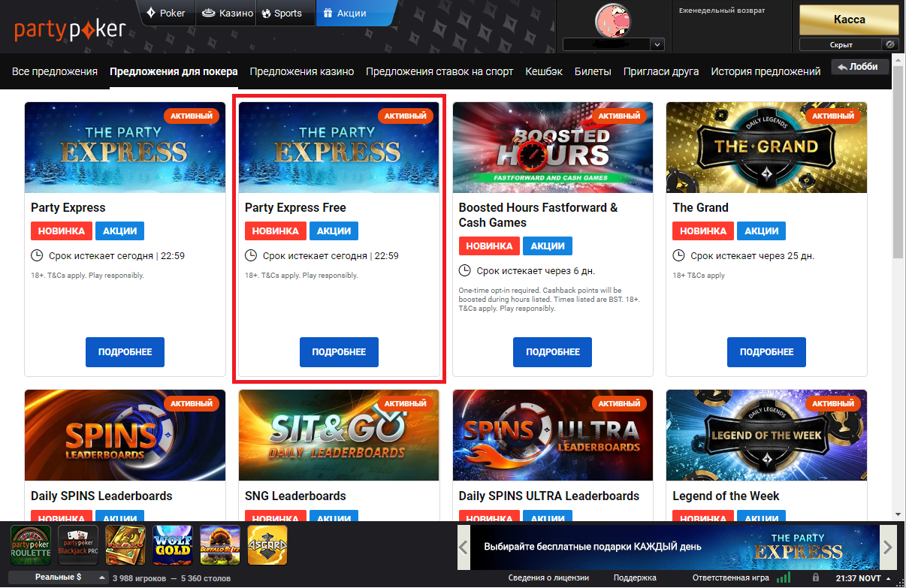Open The Grand banner image
Image resolution: width=906 pixels, height=588 pixels.
click(x=766, y=148)
